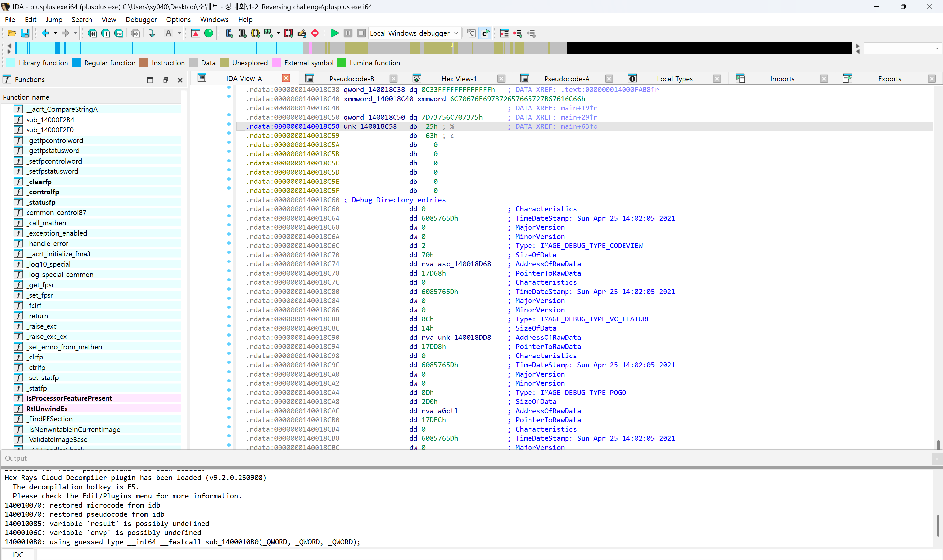
Task: Open dropdown next to the 'A' icon
Action: 179,33
